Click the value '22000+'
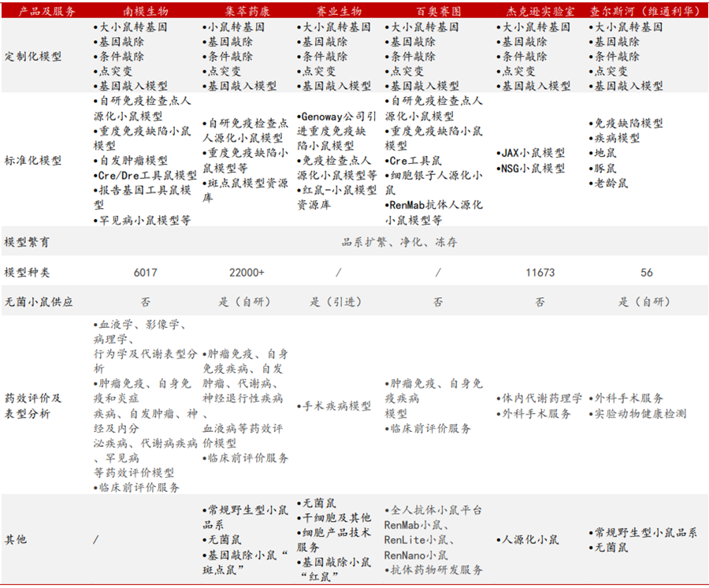Viewport: 709px width, 588px height. (x=247, y=272)
